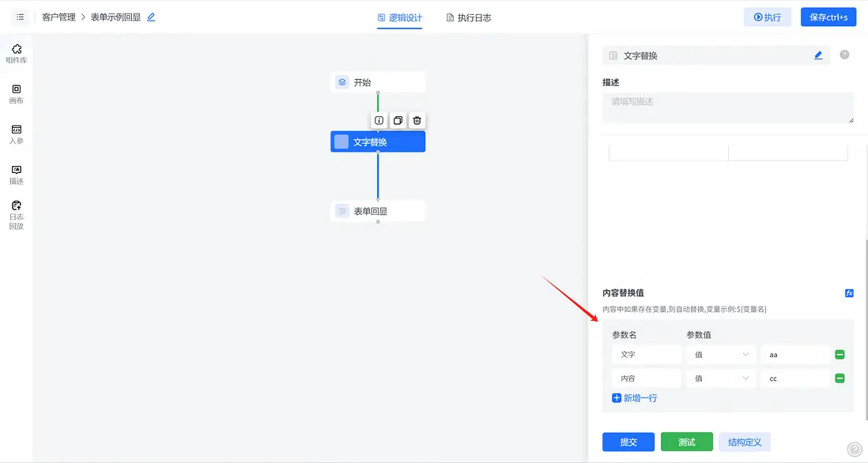Switch to the 画布 canvas panel
Screen dimensions: 868x463
(16, 94)
